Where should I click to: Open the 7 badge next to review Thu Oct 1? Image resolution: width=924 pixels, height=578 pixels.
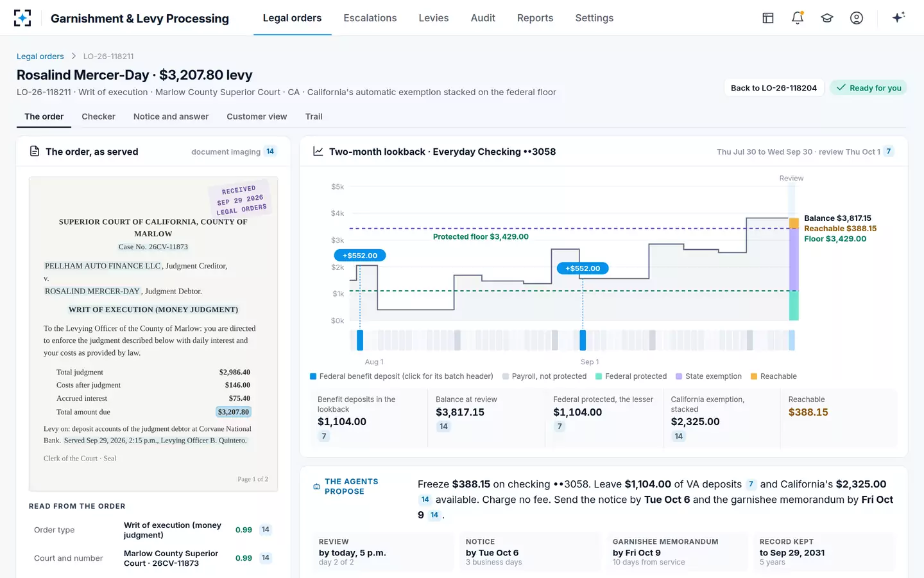(889, 152)
